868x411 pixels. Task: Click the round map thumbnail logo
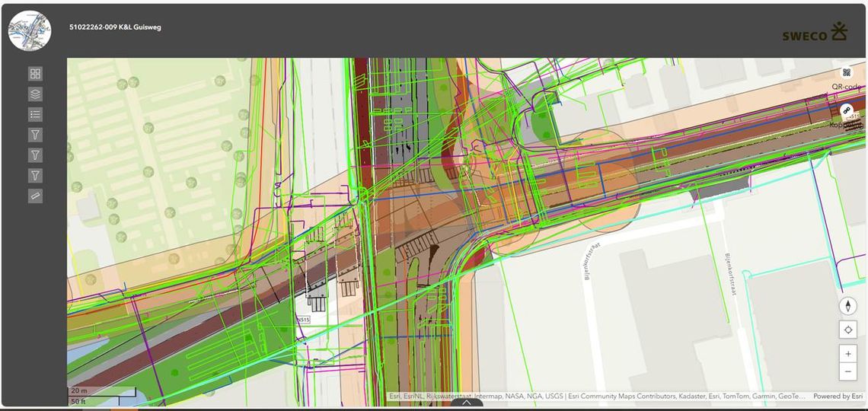(x=30, y=31)
